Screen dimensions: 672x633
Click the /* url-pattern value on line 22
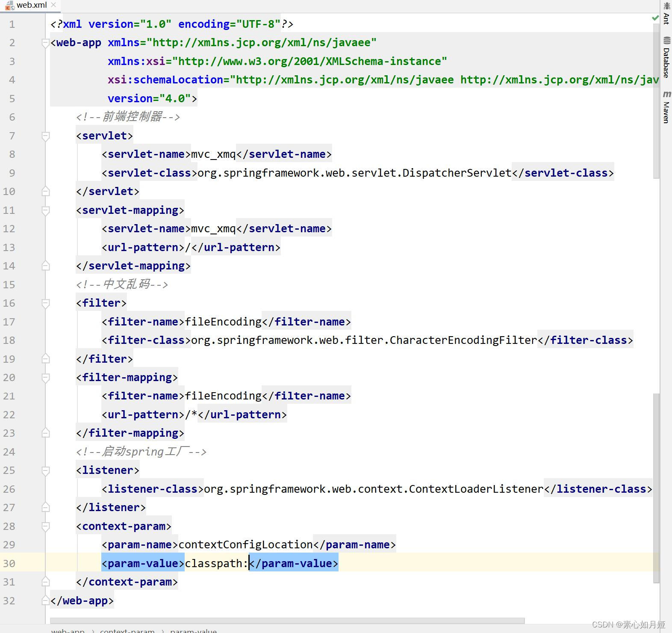point(191,414)
